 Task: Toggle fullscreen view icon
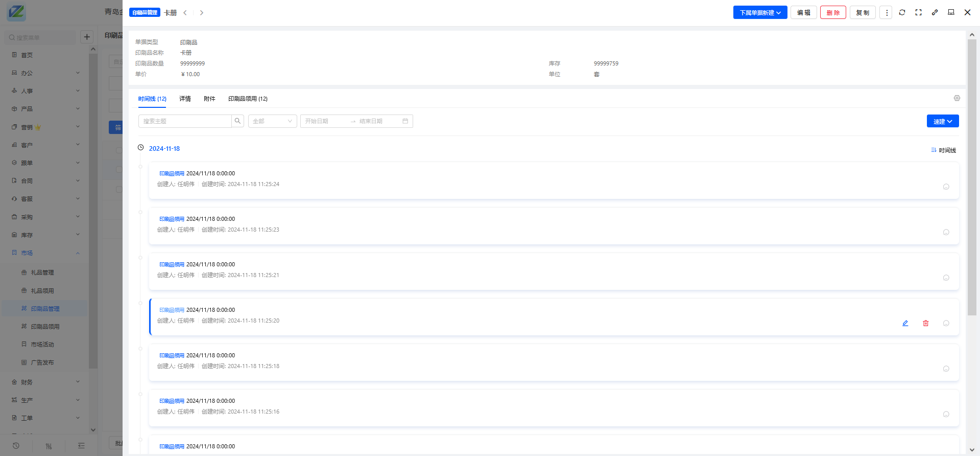(x=918, y=12)
